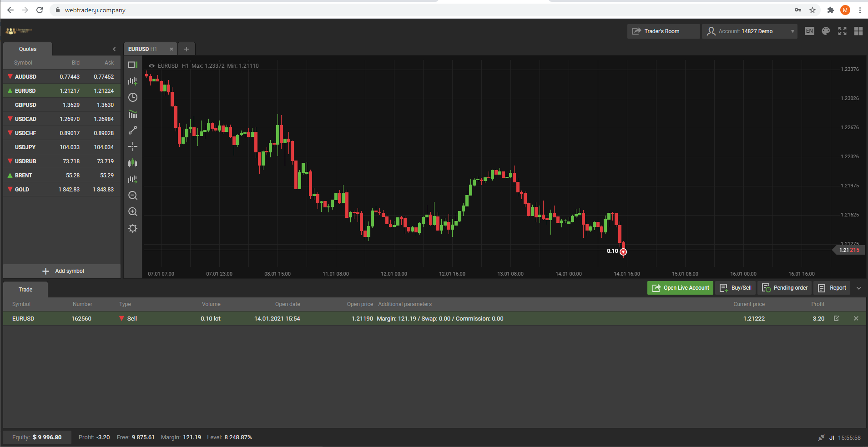Open the color theme palette
This screenshot has height=447, width=868.
coord(826,31)
